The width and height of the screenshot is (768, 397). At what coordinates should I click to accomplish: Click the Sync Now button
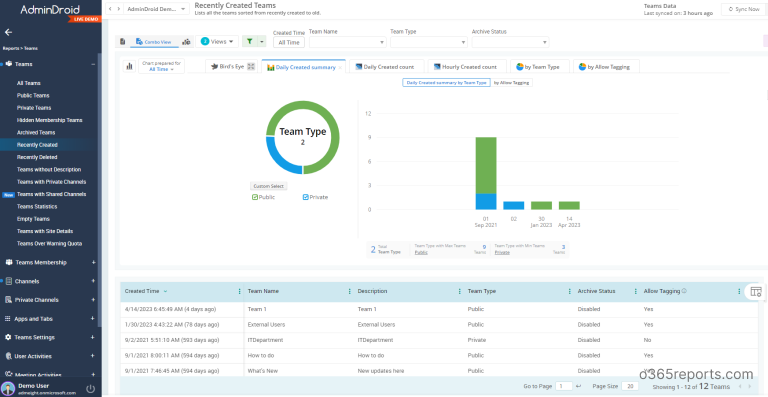[x=744, y=9]
